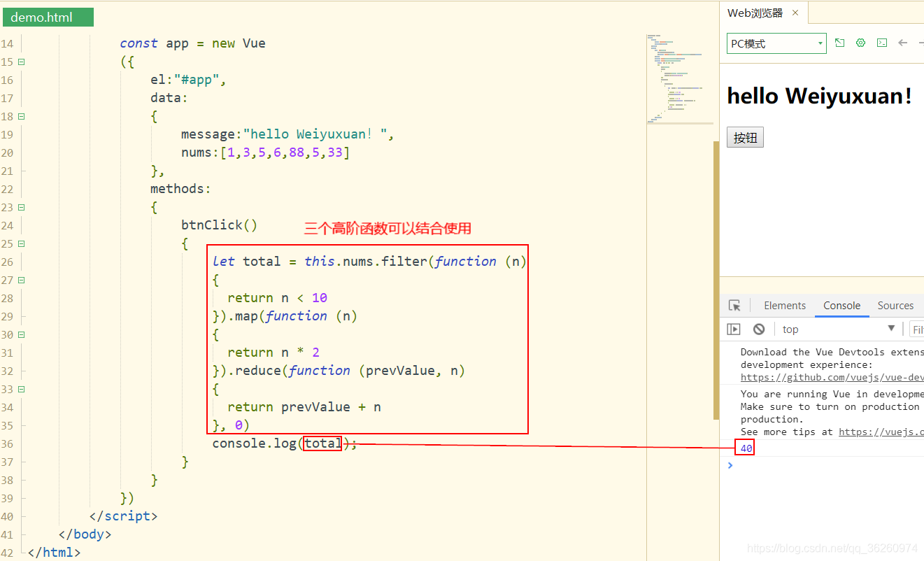Open the console terminal icon in browser toolbar
924x561 pixels.
pos(882,43)
